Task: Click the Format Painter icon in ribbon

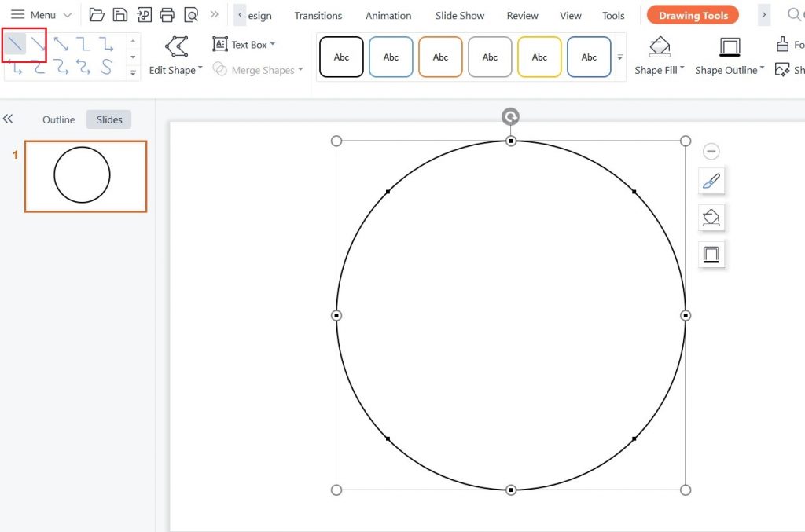Action: [x=782, y=45]
